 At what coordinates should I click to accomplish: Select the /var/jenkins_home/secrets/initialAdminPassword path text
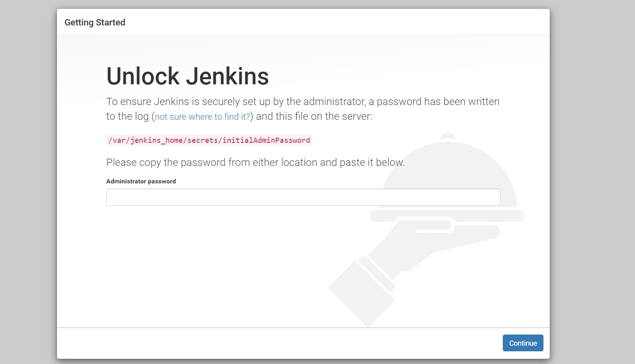coord(209,140)
